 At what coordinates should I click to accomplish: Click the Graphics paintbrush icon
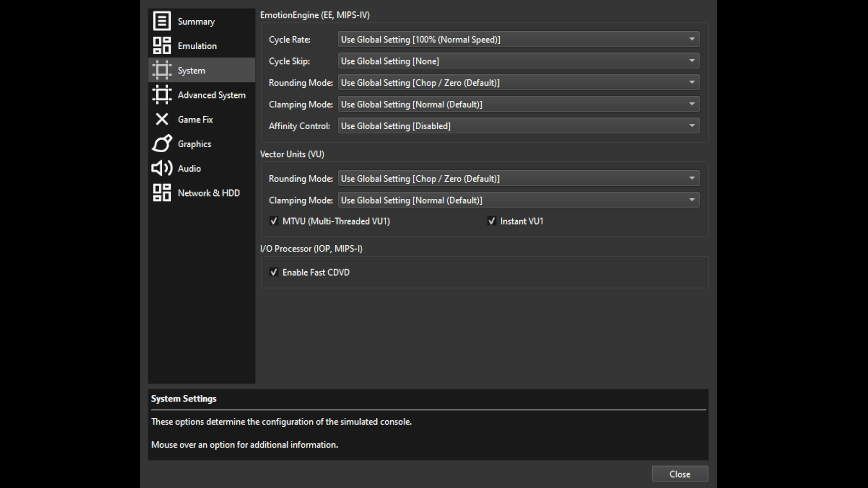pos(161,144)
